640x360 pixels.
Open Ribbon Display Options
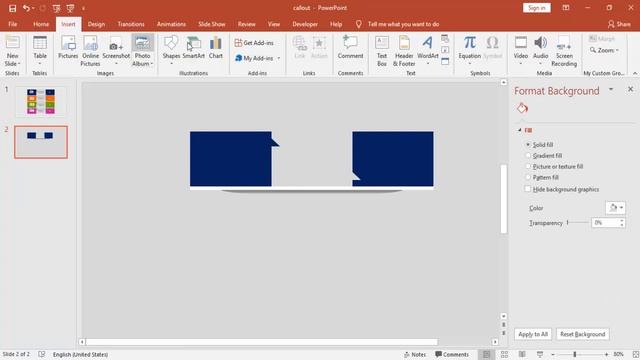[566, 8]
